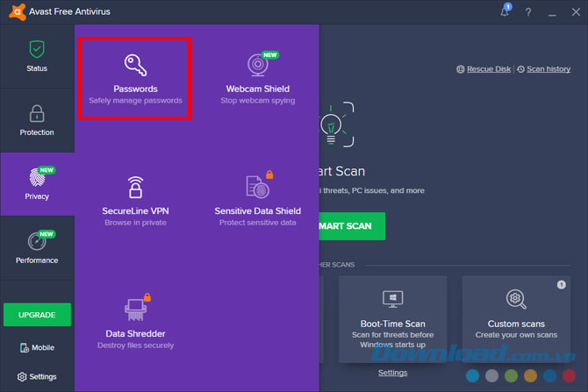Click the Boot-Time Scan monitor icon
This screenshot has height=392, width=588.
pos(392,299)
